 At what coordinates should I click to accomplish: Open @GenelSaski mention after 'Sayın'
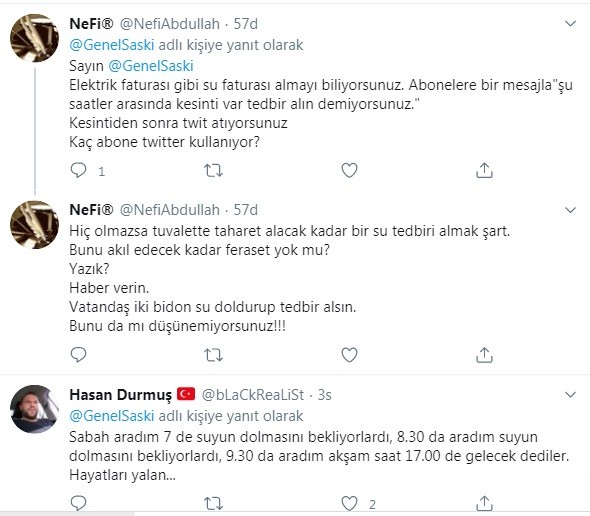point(151,66)
